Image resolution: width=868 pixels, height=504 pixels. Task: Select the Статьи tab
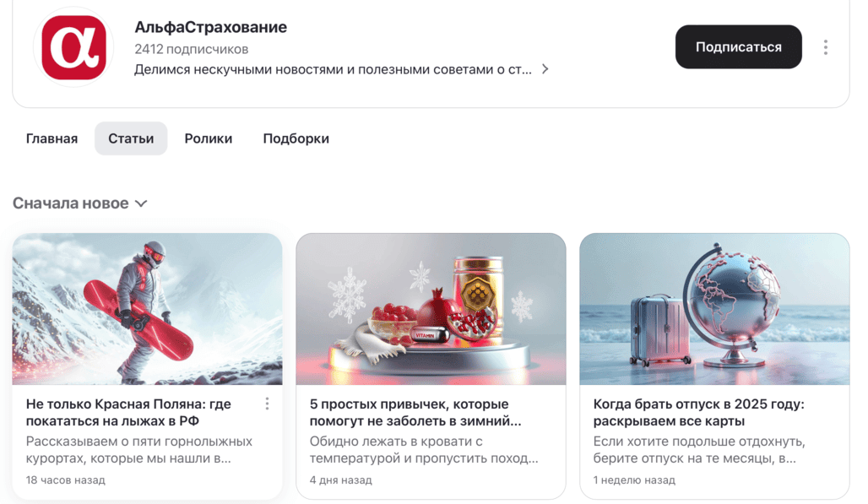click(131, 138)
